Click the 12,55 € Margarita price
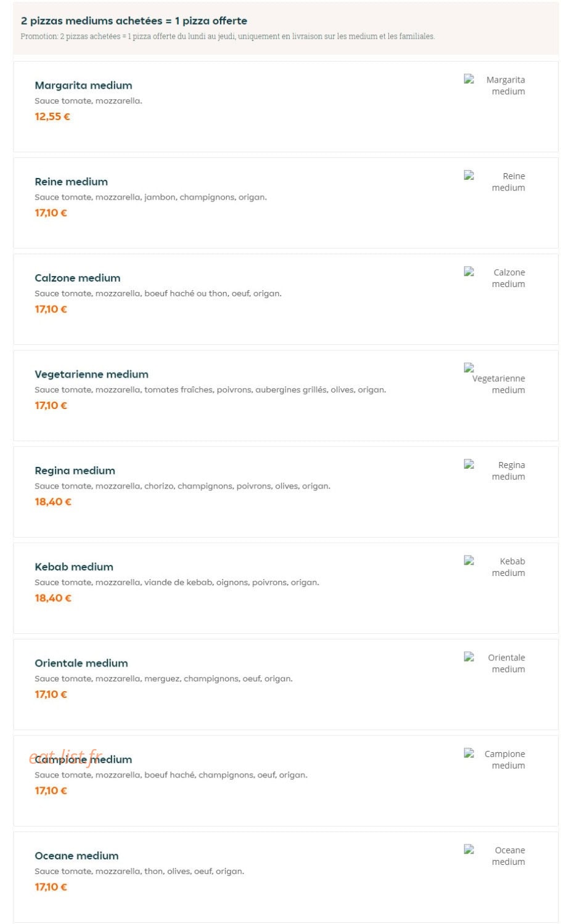Image resolution: width=561 pixels, height=924 pixels. pyautogui.click(x=52, y=116)
